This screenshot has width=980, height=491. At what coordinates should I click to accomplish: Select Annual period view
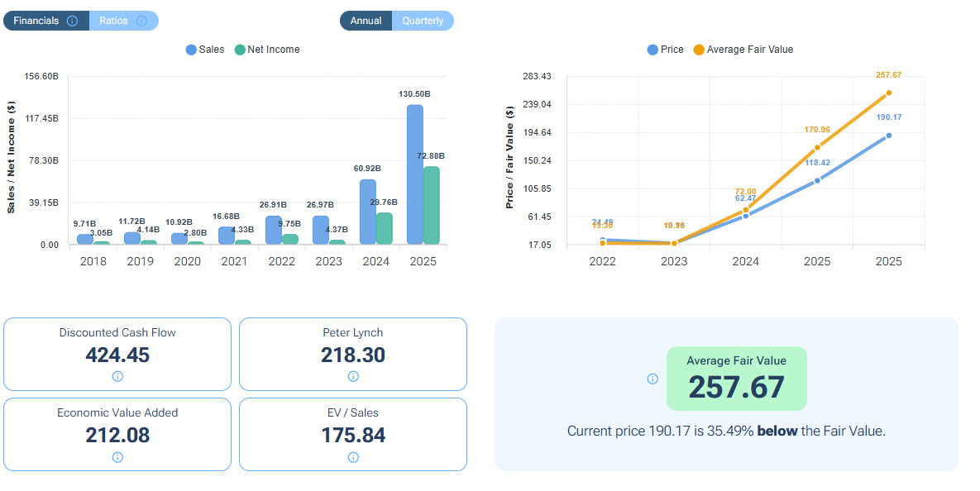point(366,21)
